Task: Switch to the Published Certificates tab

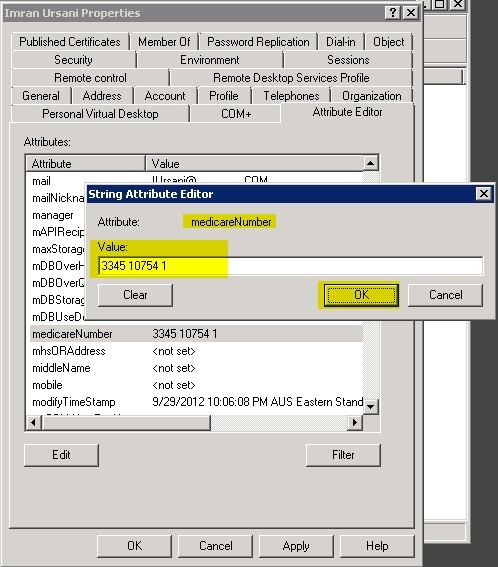Action: click(x=70, y=42)
